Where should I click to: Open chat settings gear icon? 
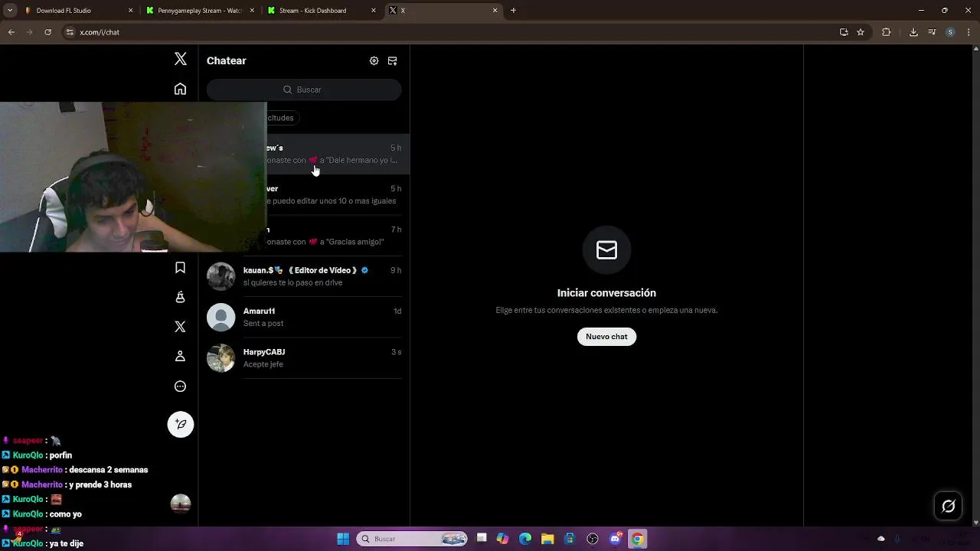374,60
